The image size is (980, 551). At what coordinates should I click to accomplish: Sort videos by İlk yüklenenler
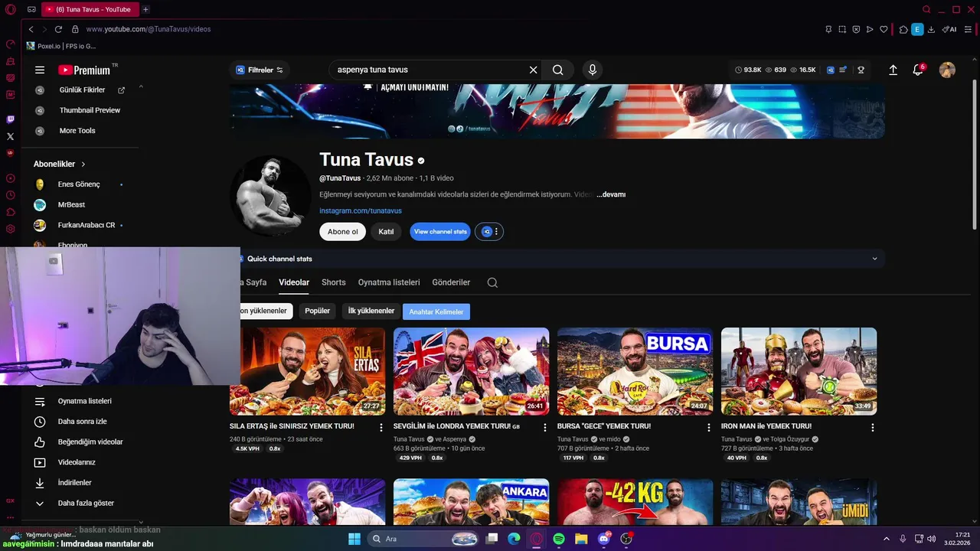[371, 311]
